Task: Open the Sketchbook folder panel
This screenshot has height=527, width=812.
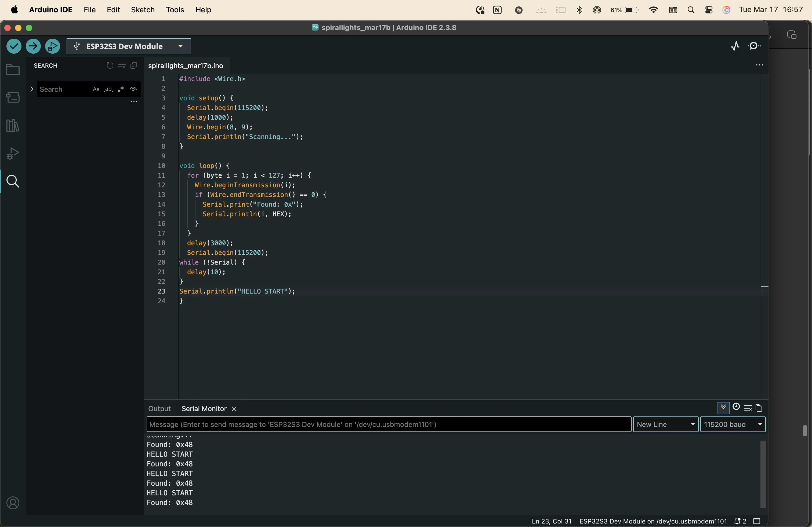Action: pyautogui.click(x=13, y=70)
